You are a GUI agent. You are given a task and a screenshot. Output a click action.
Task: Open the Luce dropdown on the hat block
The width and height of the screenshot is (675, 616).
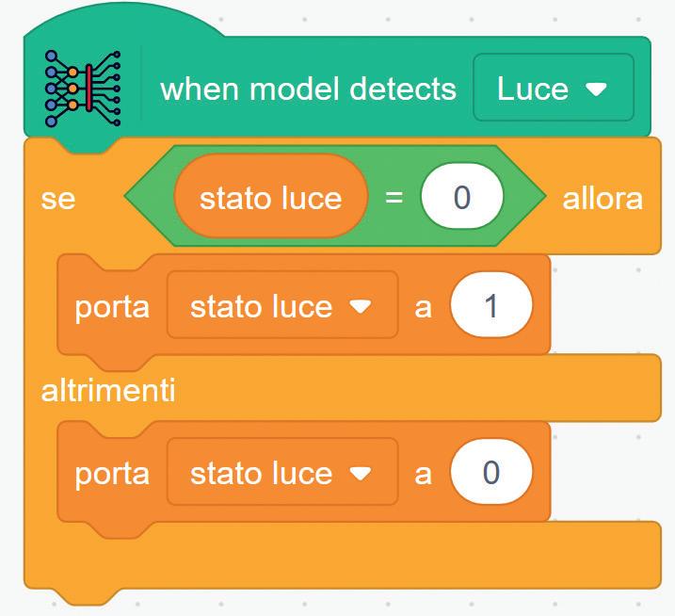[553, 89]
